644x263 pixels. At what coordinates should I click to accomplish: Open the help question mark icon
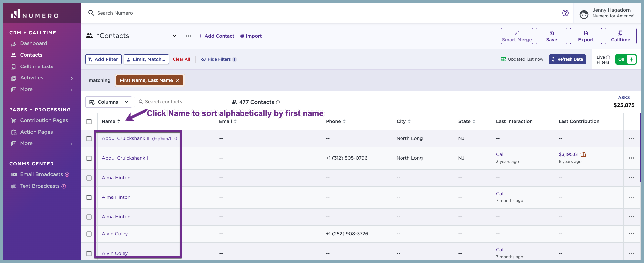(565, 13)
